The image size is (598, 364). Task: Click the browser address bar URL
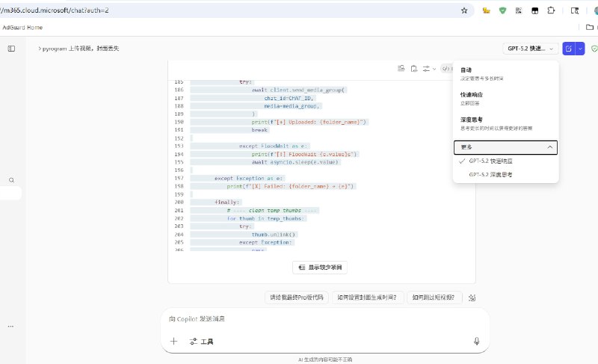point(55,10)
